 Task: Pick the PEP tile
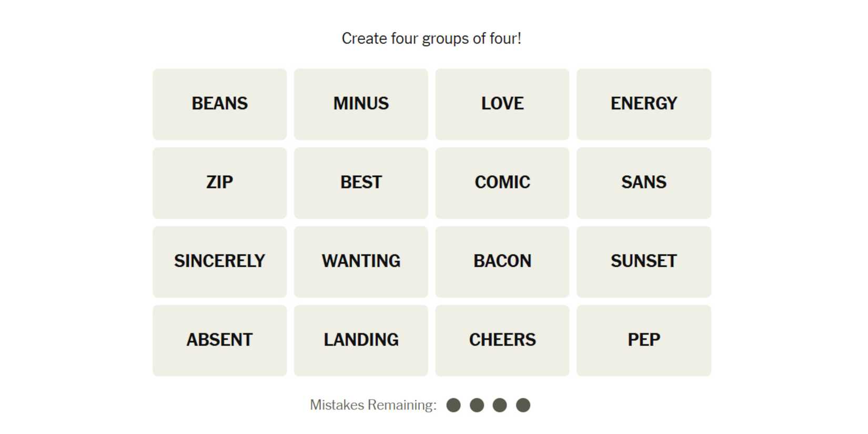[643, 340]
